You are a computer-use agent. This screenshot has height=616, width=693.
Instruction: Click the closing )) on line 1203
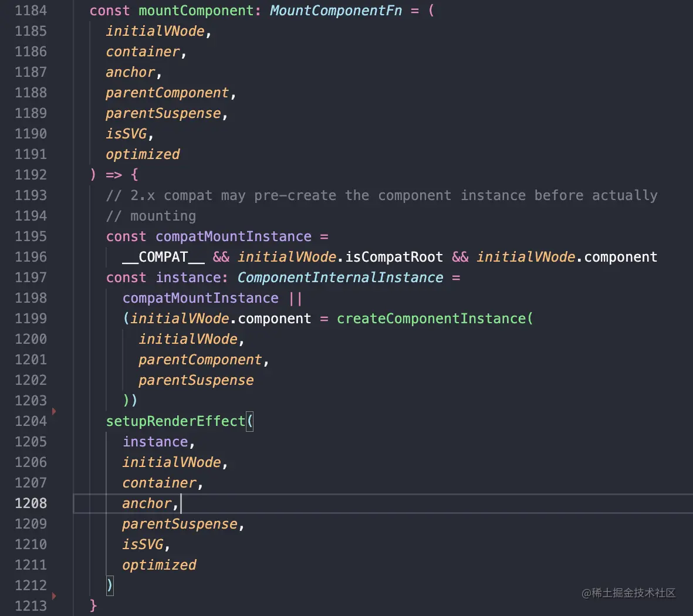[x=130, y=401]
